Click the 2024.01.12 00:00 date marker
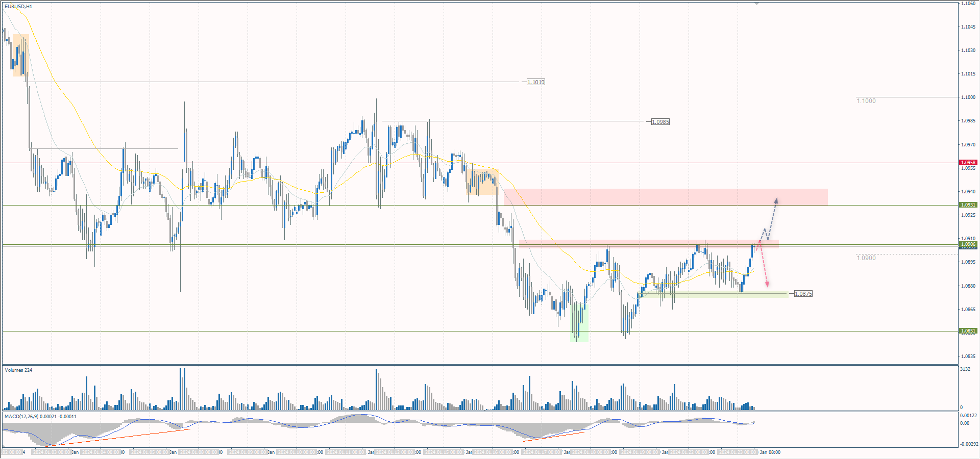The width and height of the screenshot is (980, 459). coord(395,452)
